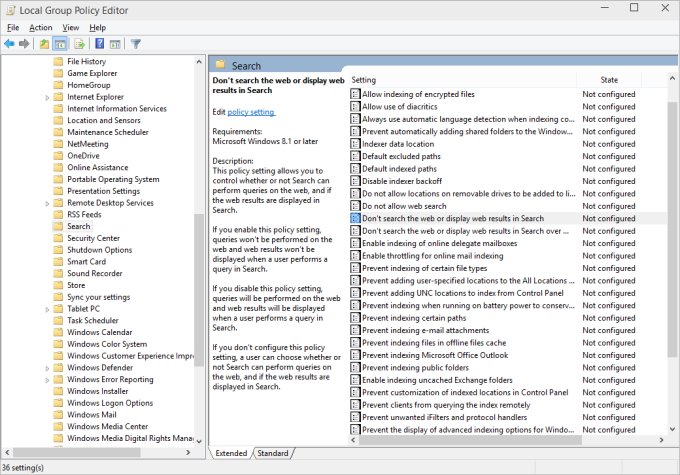The width and height of the screenshot is (680, 475).
Task: Expand the Windows Error Reporting tree node
Action: click(x=47, y=380)
